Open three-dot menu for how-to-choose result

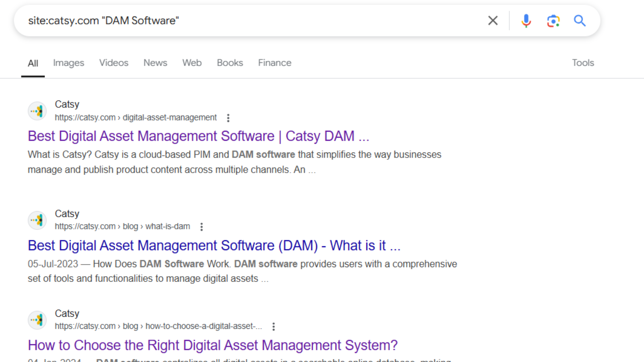click(x=274, y=326)
